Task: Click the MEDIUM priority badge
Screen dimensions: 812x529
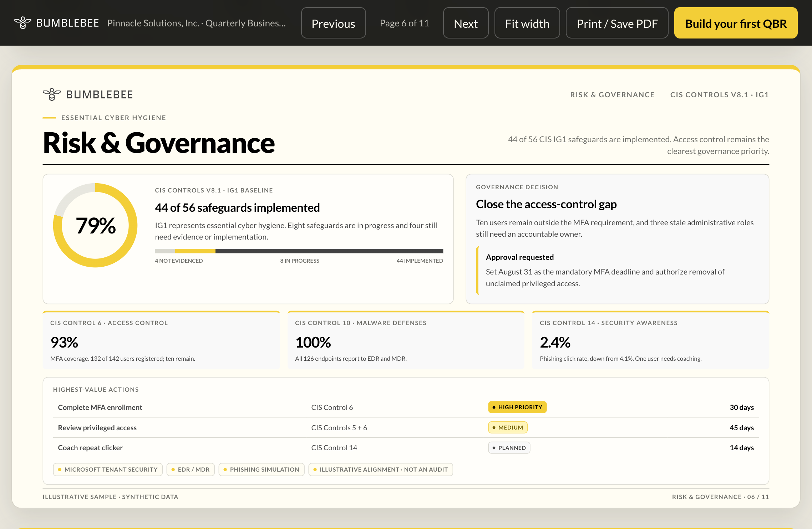Action: [508, 427]
